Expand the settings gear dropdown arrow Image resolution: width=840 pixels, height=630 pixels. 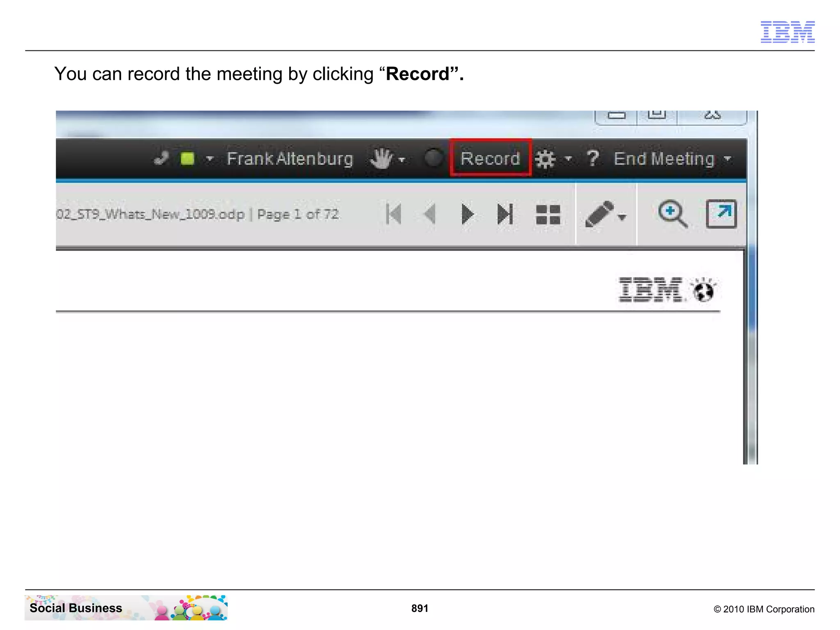point(568,159)
